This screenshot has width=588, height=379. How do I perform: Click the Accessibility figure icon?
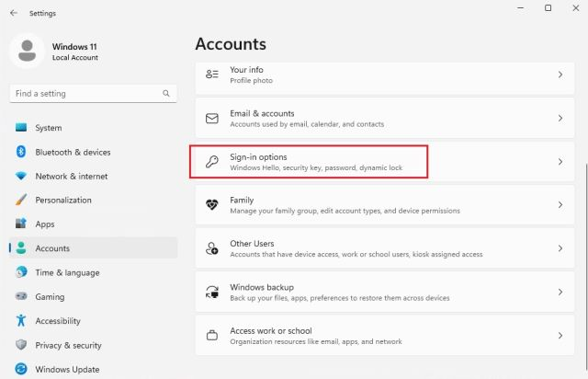coord(21,321)
